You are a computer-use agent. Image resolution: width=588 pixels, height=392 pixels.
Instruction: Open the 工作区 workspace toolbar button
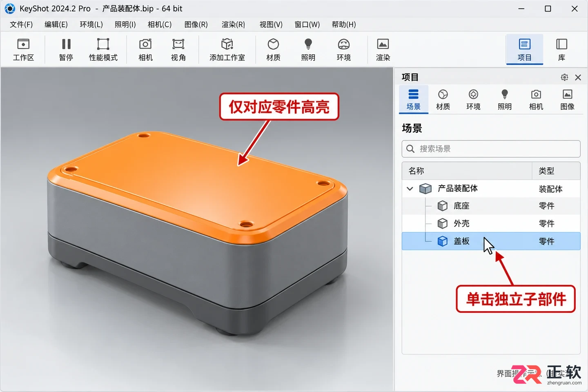click(23, 49)
